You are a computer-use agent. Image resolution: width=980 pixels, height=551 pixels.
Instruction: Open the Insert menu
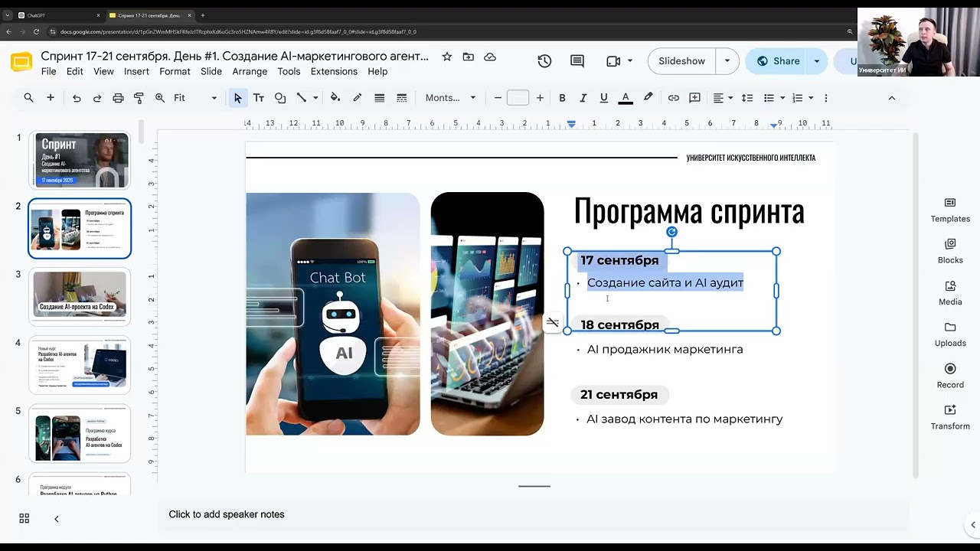pyautogui.click(x=136, y=71)
